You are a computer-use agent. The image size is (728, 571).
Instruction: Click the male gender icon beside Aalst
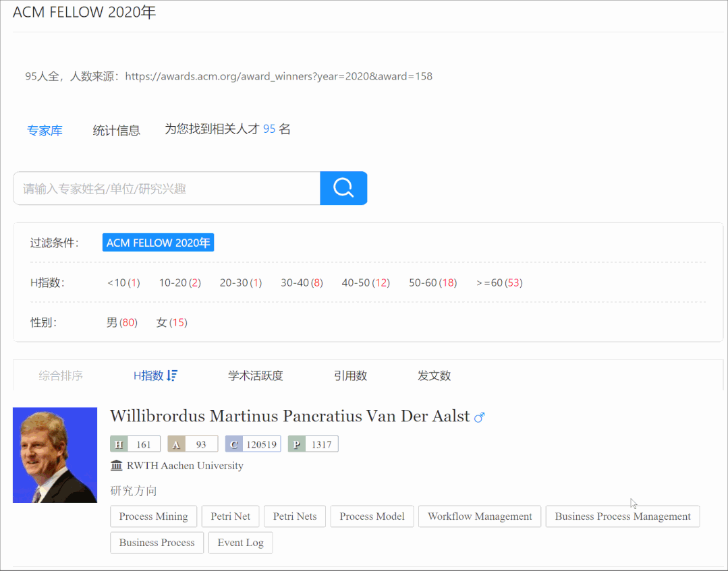(479, 417)
